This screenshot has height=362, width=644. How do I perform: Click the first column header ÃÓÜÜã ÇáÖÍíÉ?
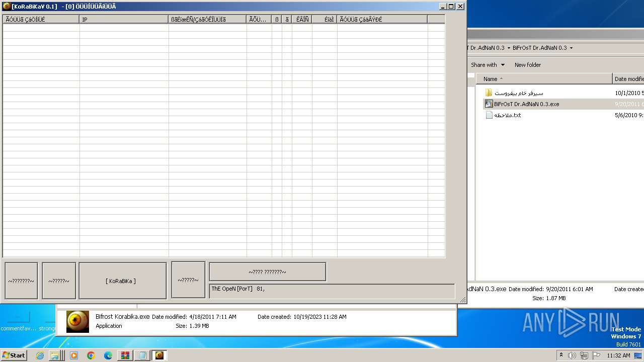coord(41,20)
